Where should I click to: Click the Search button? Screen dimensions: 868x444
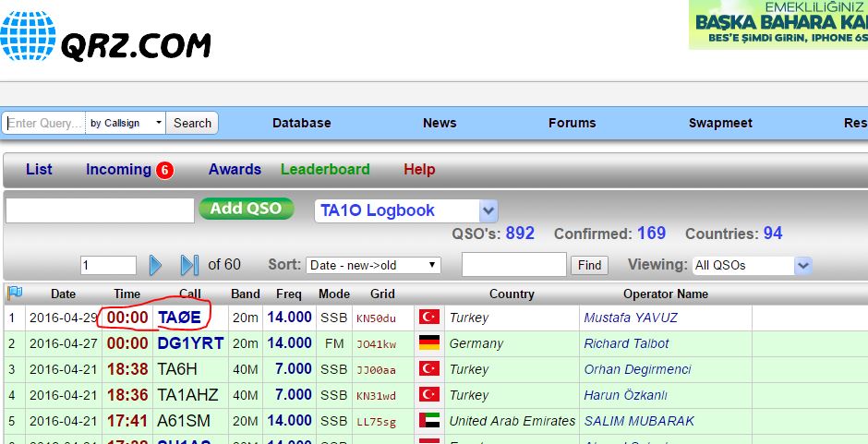point(192,123)
